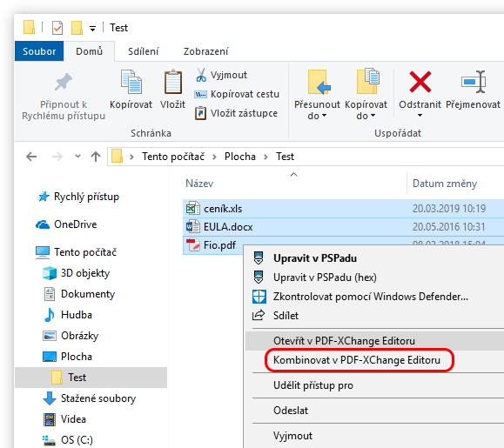Select Videa in navigation pane
This screenshot has height=448, width=504.
coord(73,419)
